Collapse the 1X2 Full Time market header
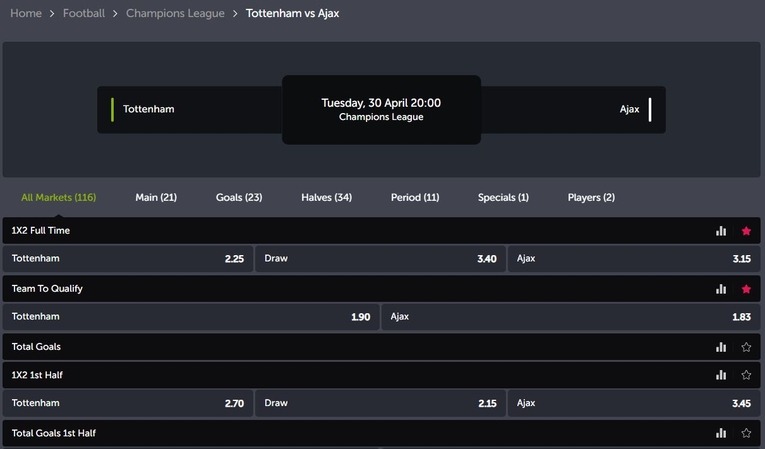The height and width of the screenshot is (449, 765). pyautogui.click(x=300, y=231)
